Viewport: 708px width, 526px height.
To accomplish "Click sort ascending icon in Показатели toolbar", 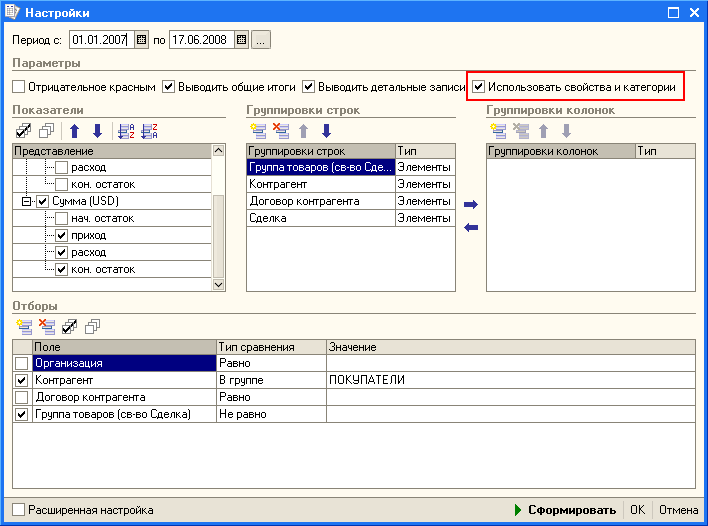I will pos(125,131).
